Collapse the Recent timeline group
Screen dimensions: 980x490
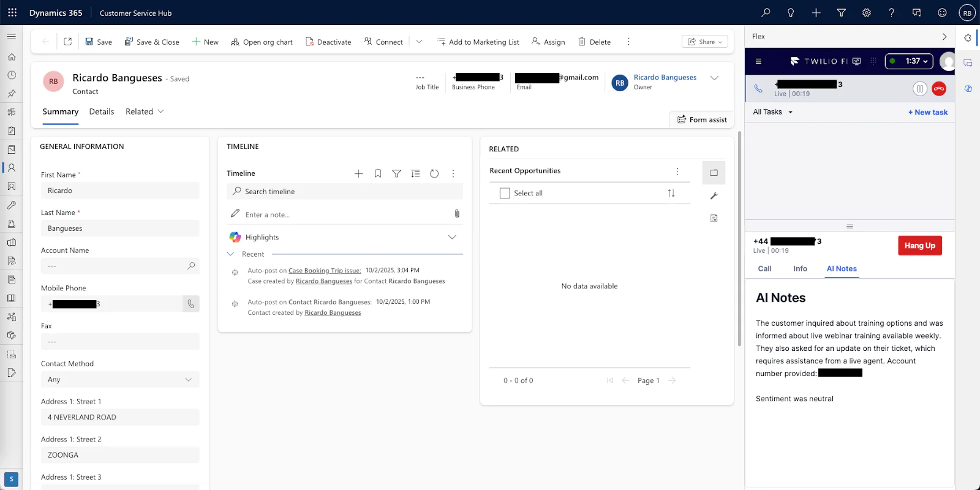[x=230, y=254]
